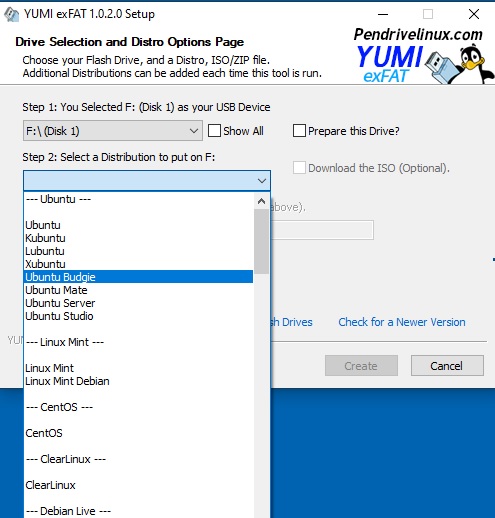Select Kubuntu from the list
Viewport: 495px width, 518px height.
coord(139,238)
